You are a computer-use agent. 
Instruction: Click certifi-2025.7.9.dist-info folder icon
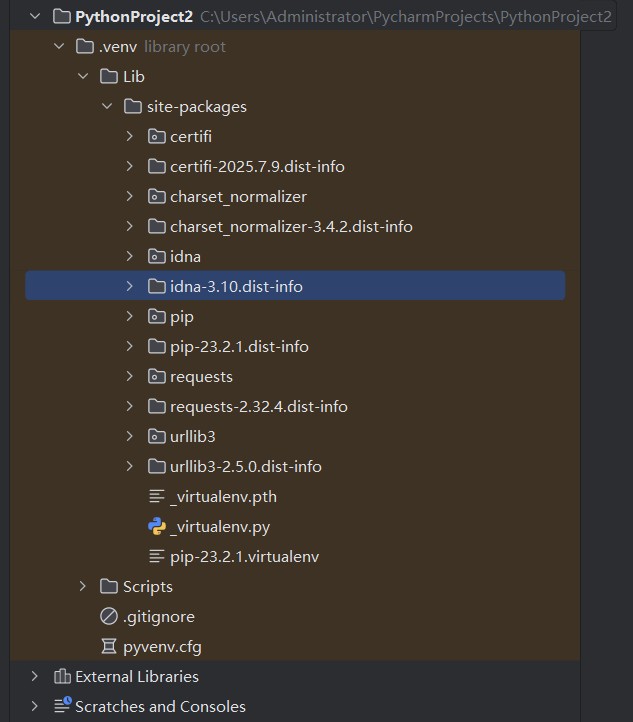pyautogui.click(x=157, y=166)
